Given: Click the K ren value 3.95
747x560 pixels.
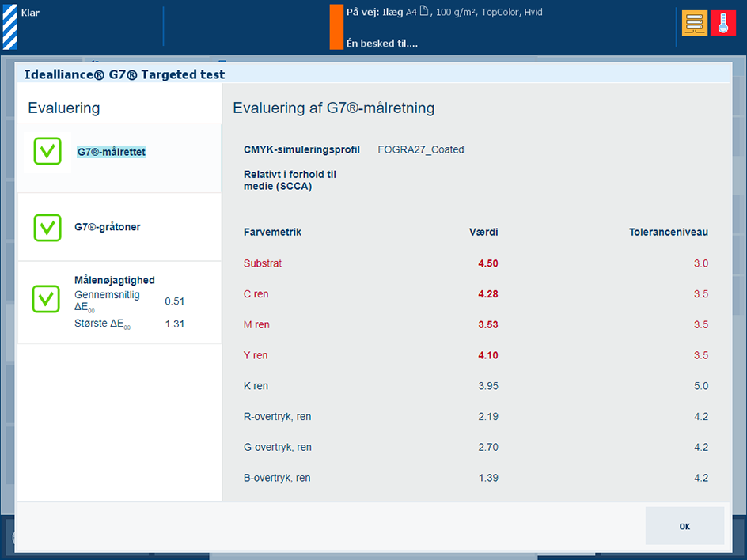Looking at the screenshot, I should (487, 386).
